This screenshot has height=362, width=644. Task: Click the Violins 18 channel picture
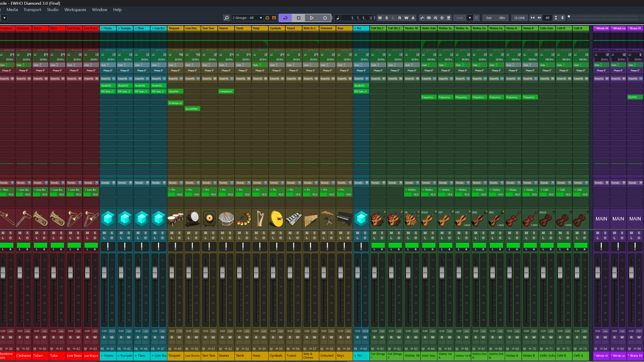(412, 219)
